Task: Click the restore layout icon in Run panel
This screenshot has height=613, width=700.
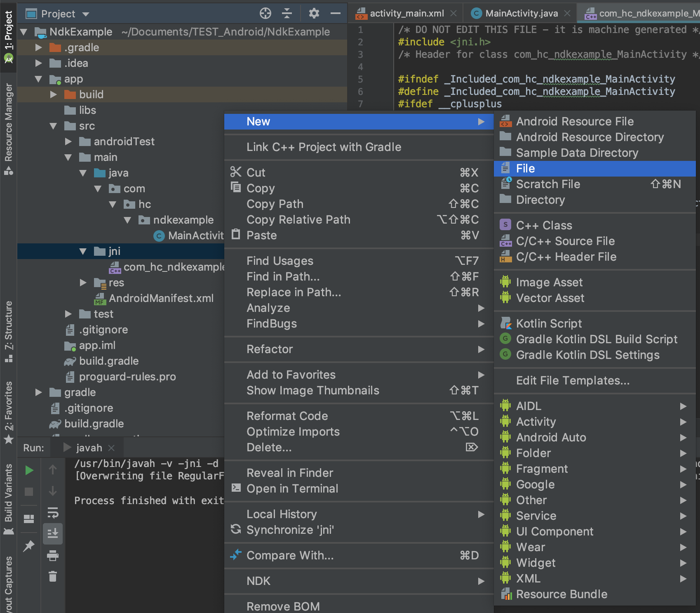Action: (29, 519)
